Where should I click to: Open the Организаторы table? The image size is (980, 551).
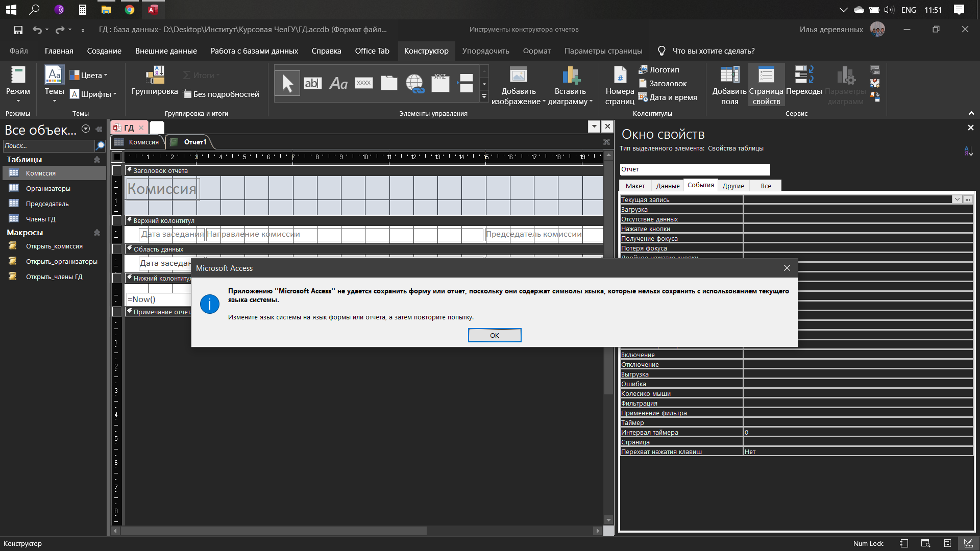pyautogui.click(x=54, y=189)
